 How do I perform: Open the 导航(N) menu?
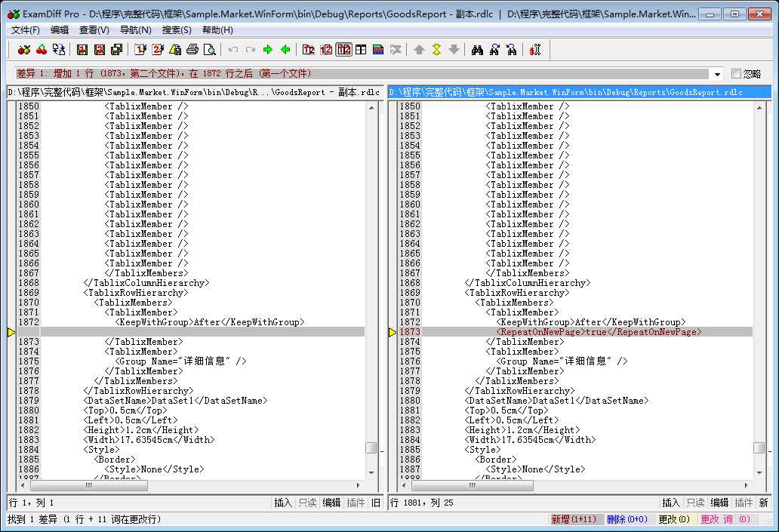pyautogui.click(x=135, y=30)
